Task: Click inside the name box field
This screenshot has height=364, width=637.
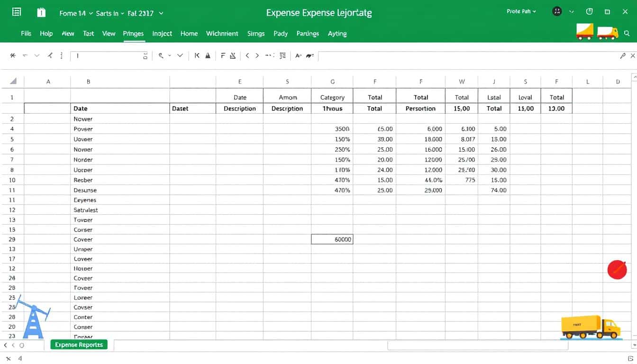Action: pyautogui.click(x=109, y=56)
